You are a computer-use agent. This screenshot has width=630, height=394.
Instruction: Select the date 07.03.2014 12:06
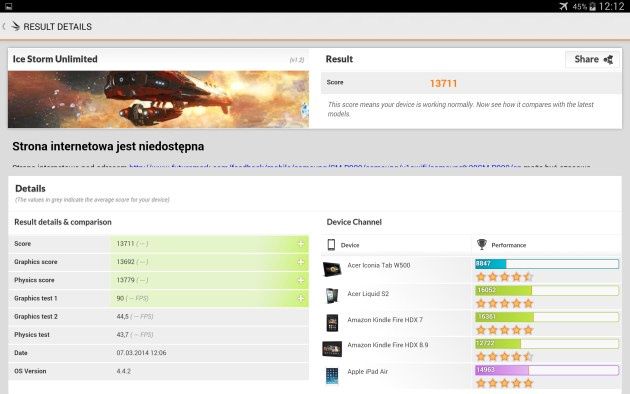pos(141,353)
